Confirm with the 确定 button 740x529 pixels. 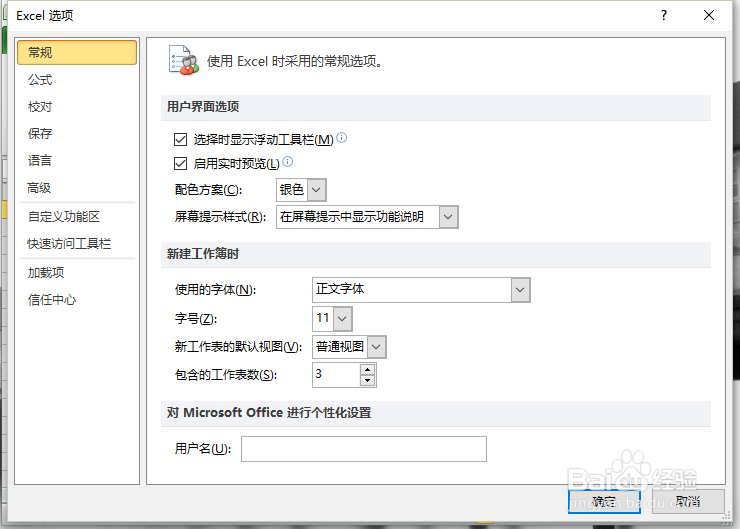tap(604, 501)
